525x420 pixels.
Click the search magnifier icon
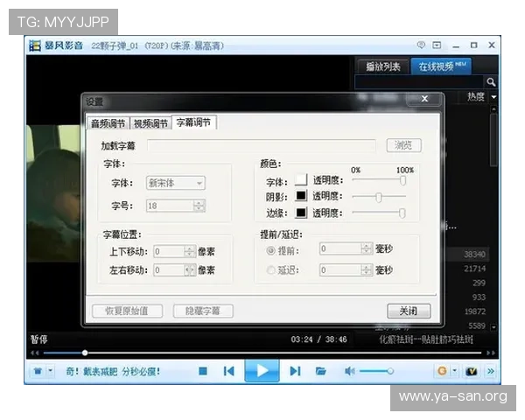pyautogui.click(x=491, y=81)
